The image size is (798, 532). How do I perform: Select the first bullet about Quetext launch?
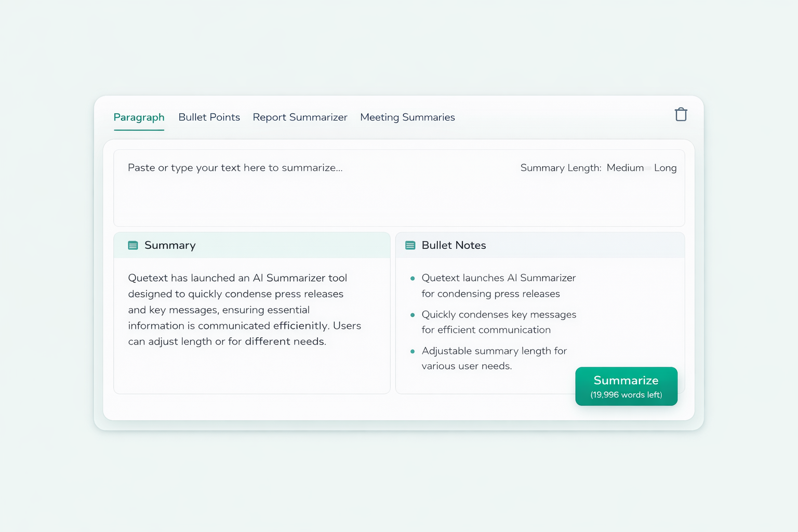click(x=498, y=286)
